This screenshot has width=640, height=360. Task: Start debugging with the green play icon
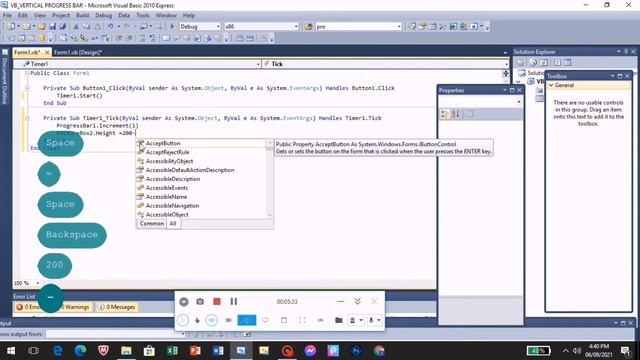(172, 27)
